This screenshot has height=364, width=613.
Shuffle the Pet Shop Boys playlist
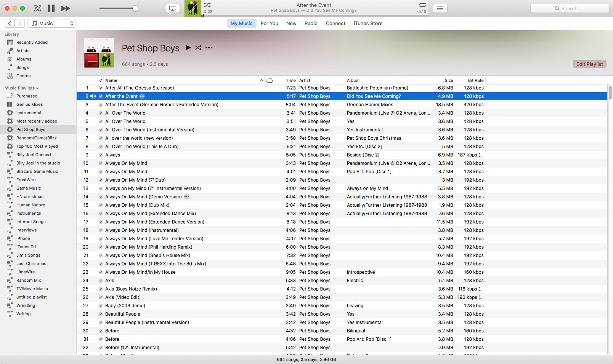pos(198,48)
